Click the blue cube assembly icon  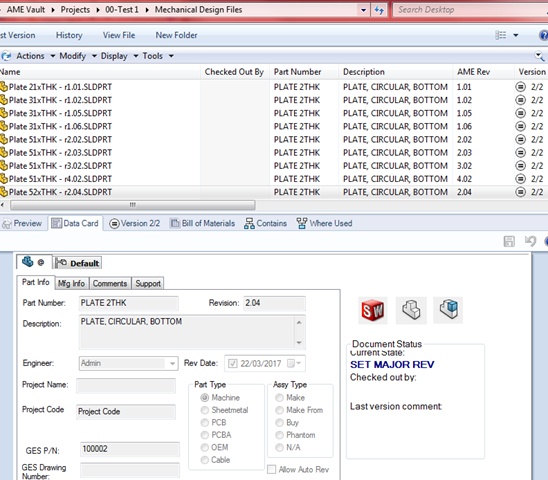448,310
